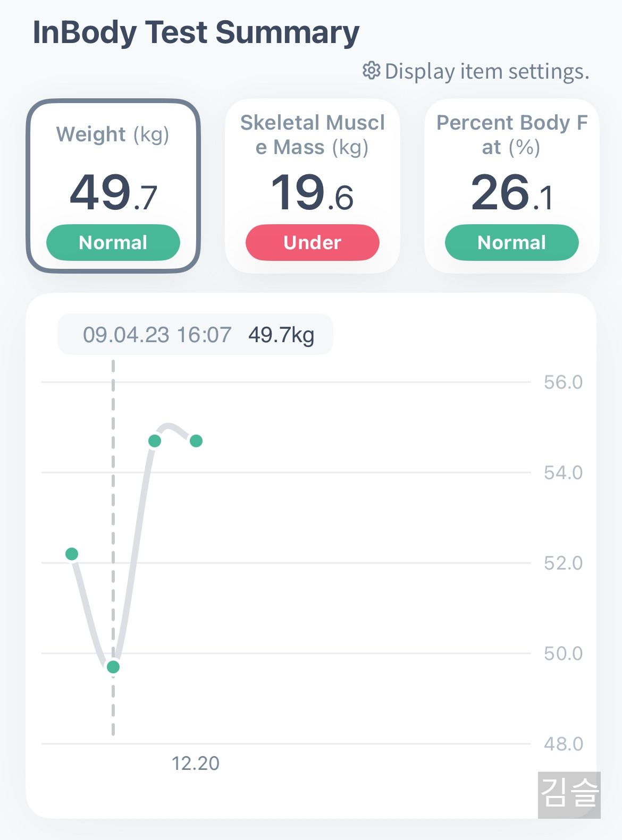Tap the 12.20 date label on axis

195,763
